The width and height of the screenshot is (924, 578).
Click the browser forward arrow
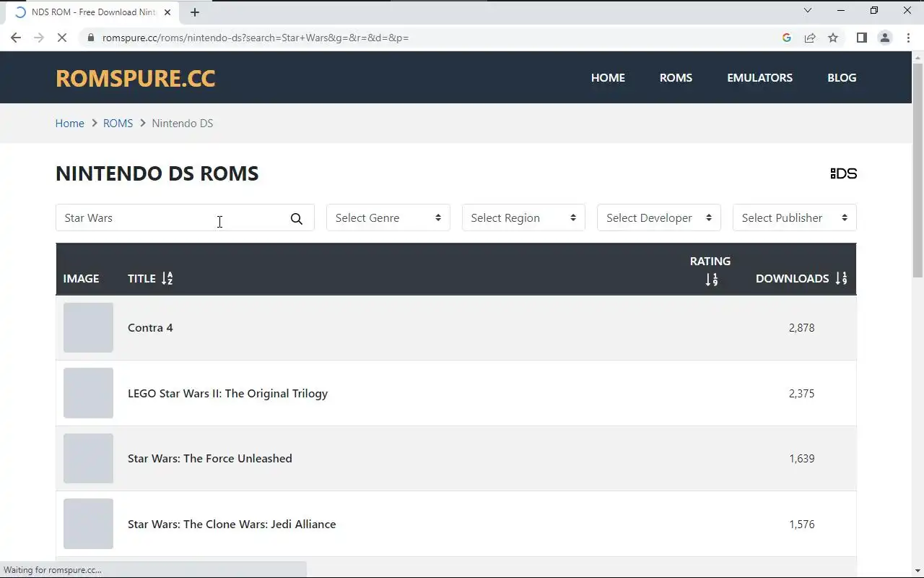tap(39, 38)
